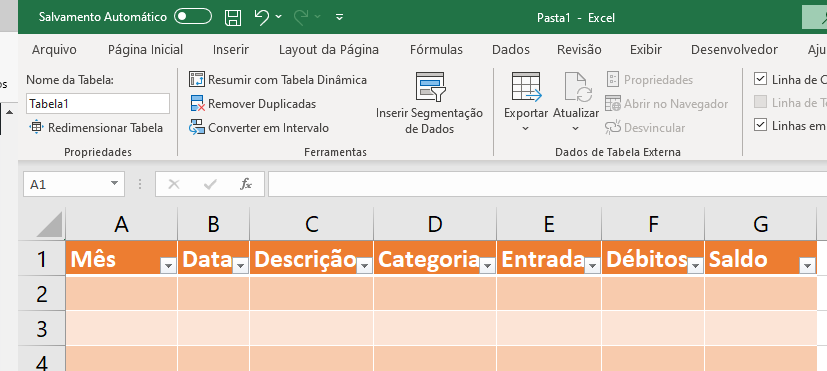Open the Mês column filter dropdown
Viewport: 827px width, 371px height.
169,267
